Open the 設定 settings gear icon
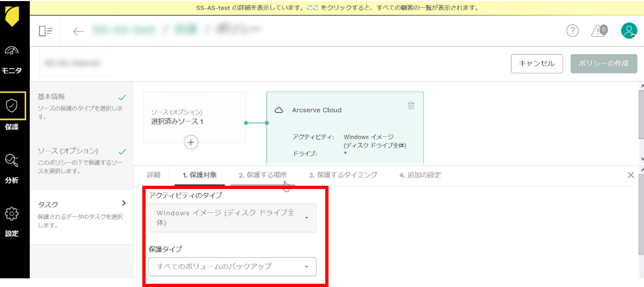 [x=12, y=214]
